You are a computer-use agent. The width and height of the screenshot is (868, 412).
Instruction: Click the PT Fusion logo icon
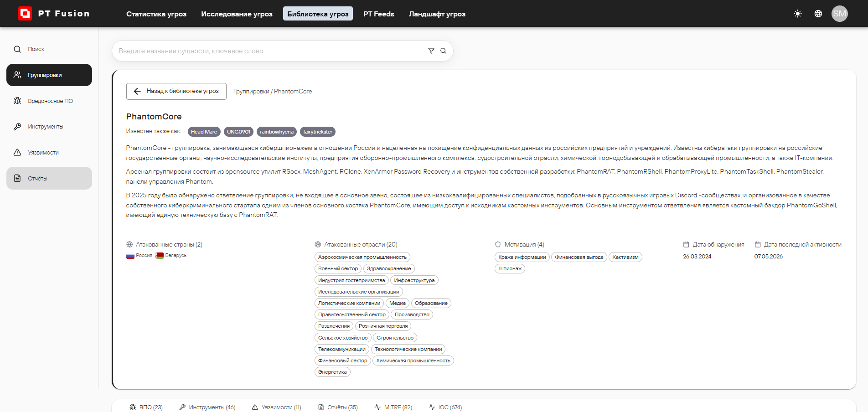[25, 14]
